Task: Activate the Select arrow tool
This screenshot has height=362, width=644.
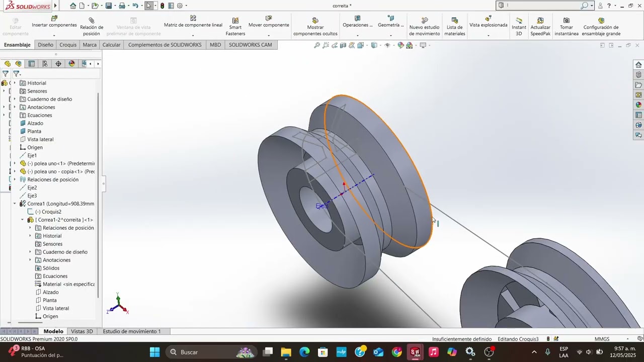Action: (x=148, y=6)
